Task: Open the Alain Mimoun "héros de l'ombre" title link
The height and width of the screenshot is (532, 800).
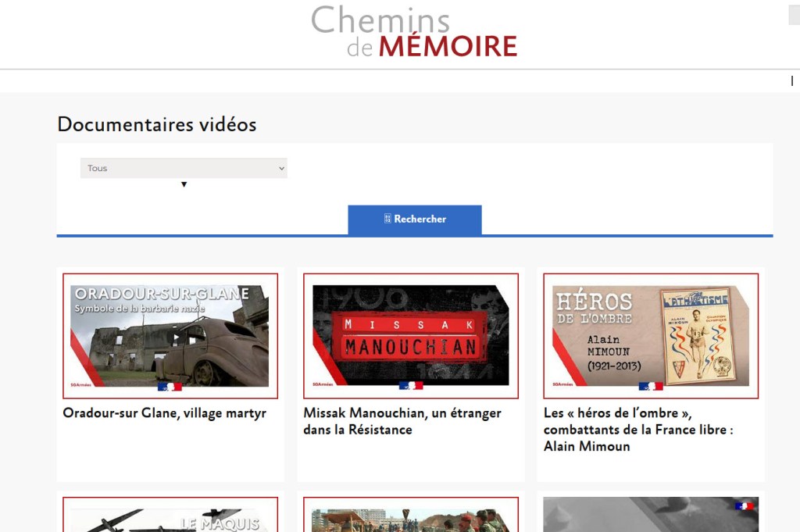Action: pyautogui.click(x=638, y=430)
